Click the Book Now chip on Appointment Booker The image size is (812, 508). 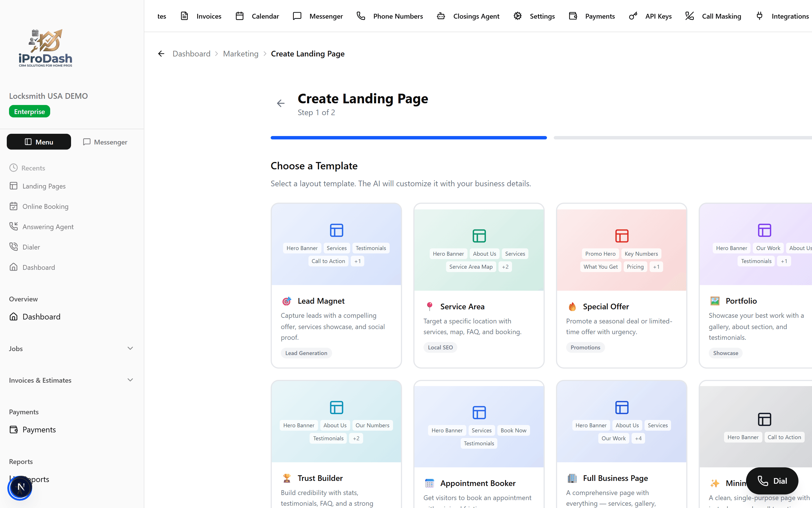(x=513, y=430)
